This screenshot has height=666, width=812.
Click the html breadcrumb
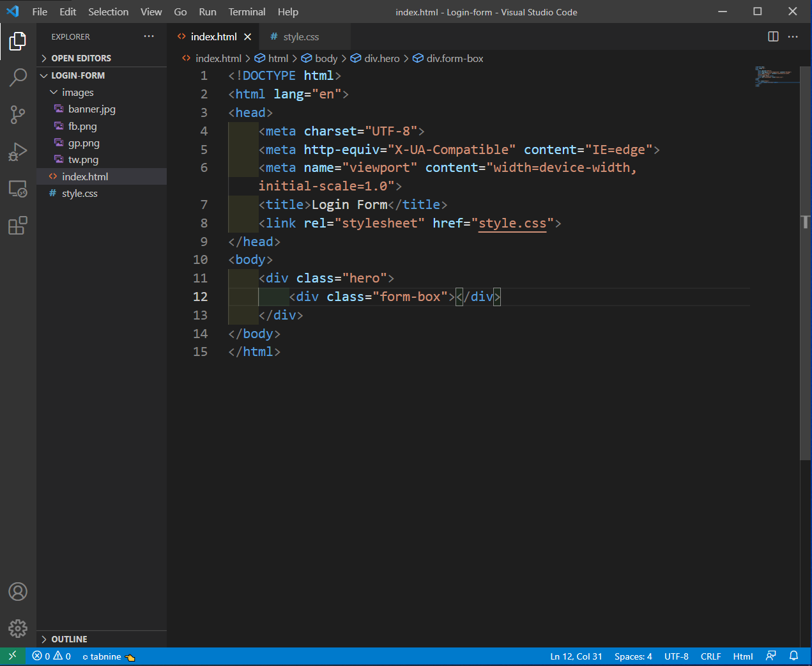click(272, 58)
